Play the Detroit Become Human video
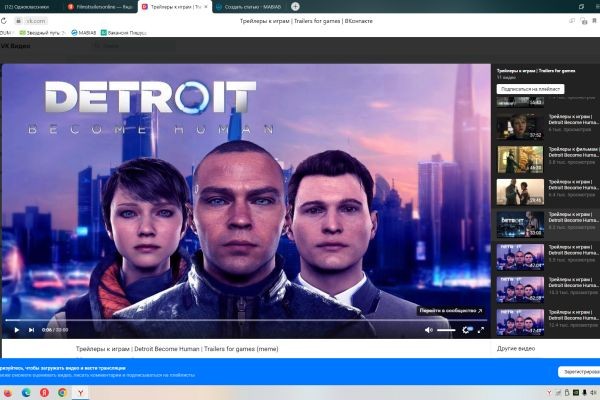 (x=16, y=330)
